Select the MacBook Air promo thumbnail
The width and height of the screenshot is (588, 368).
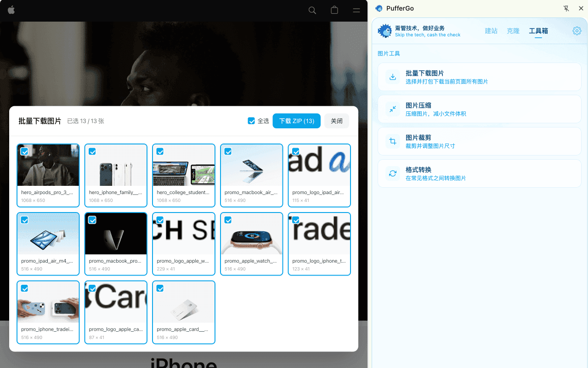click(x=252, y=165)
